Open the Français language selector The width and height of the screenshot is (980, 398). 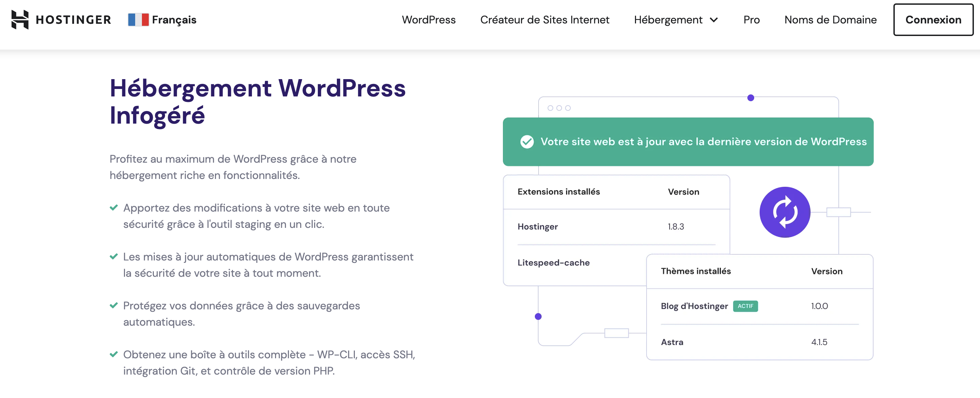[x=162, y=19]
